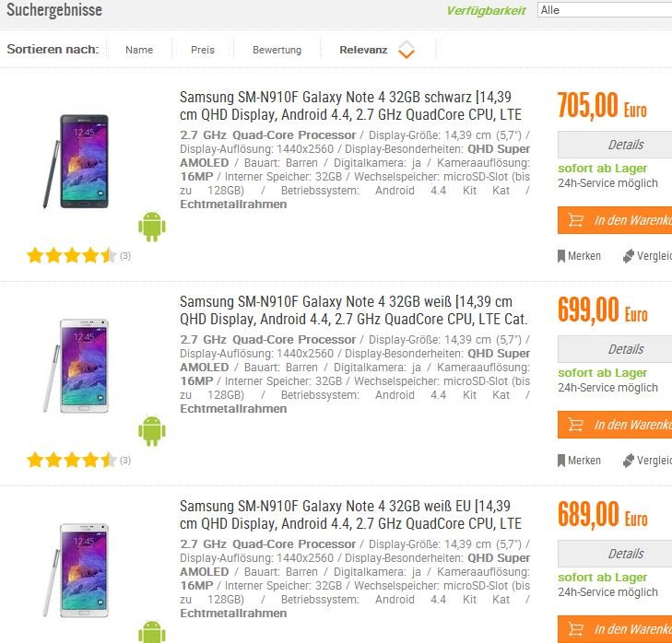Click Merken bookmark icon for 699,00 Euro phone
This screenshot has width=672, height=643.
561,461
